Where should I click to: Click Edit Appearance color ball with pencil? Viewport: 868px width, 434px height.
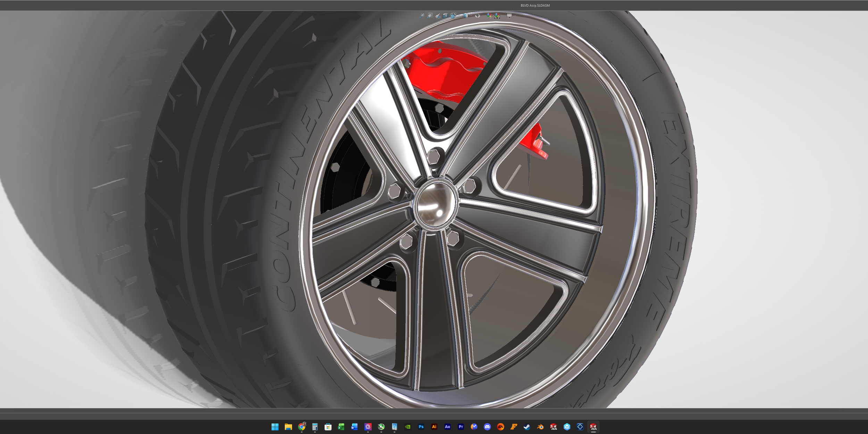(x=490, y=16)
